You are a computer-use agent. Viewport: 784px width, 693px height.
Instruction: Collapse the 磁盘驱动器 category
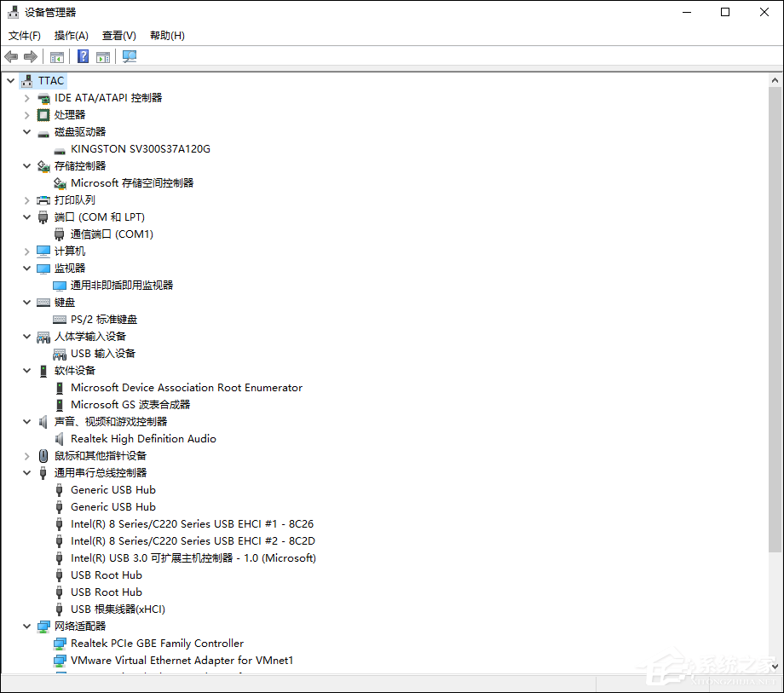(26, 131)
